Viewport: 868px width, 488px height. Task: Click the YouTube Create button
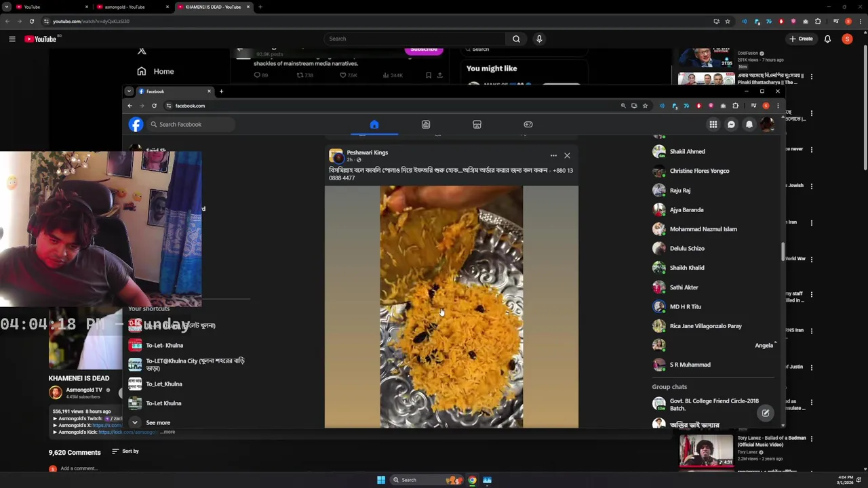click(801, 39)
